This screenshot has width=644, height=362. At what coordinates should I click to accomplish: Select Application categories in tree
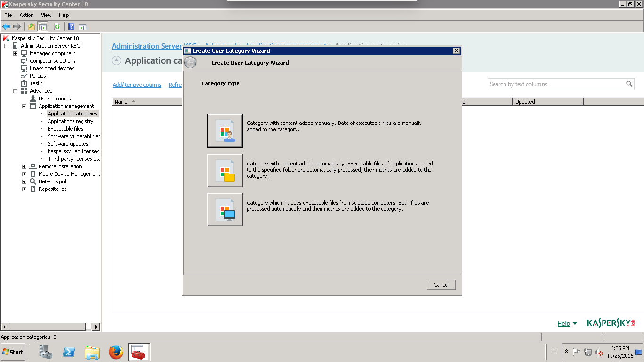(73, 114)
